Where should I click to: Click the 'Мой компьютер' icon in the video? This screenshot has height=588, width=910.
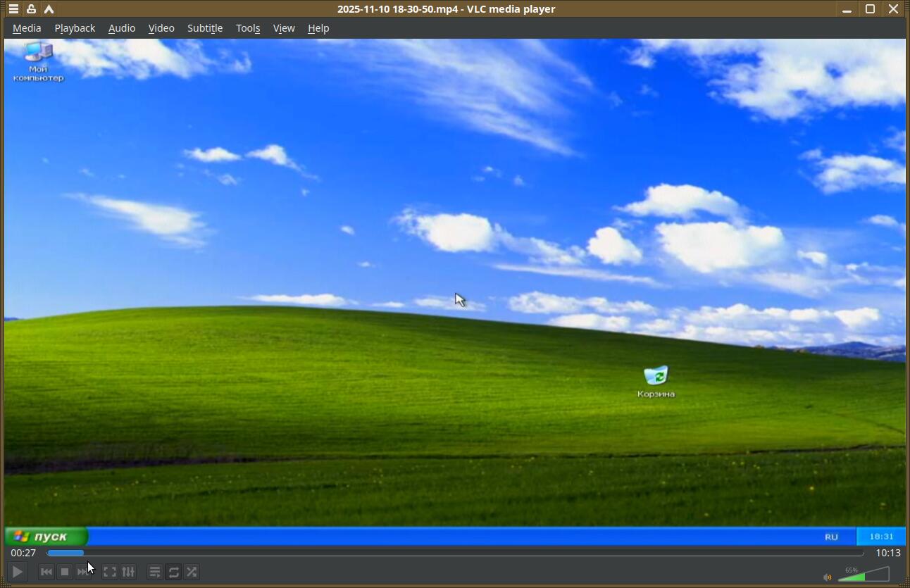[x=38, y=61]
